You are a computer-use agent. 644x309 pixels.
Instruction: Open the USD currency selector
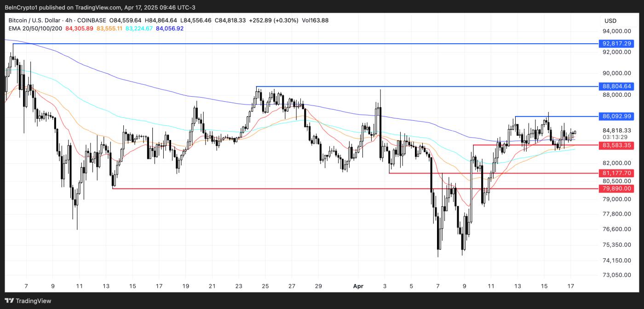pos(610,21)
